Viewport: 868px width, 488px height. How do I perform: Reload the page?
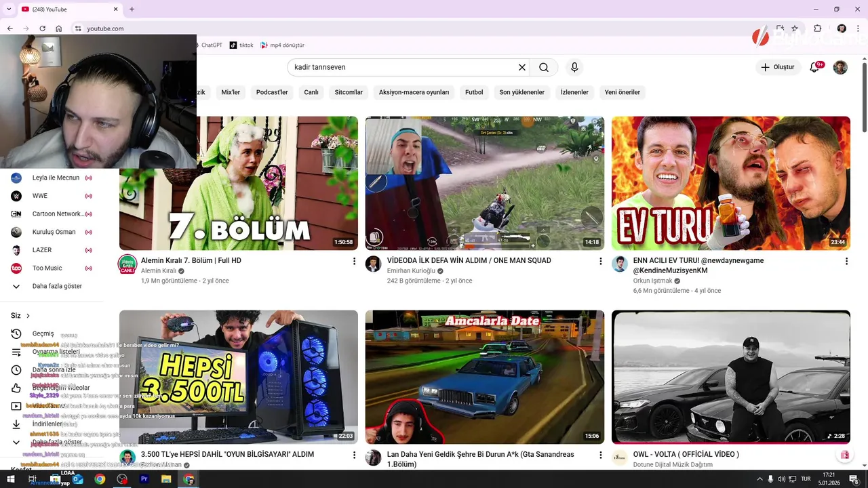(42, 28)
